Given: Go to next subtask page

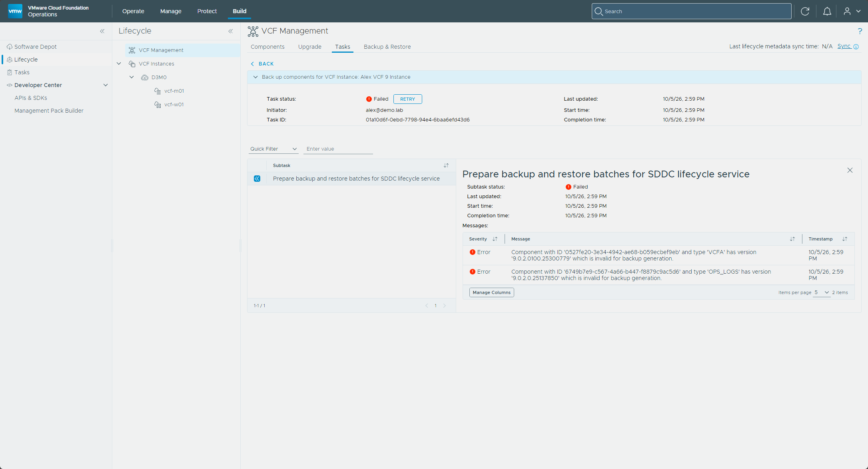Looking at the screenshot, I should 444,306.
